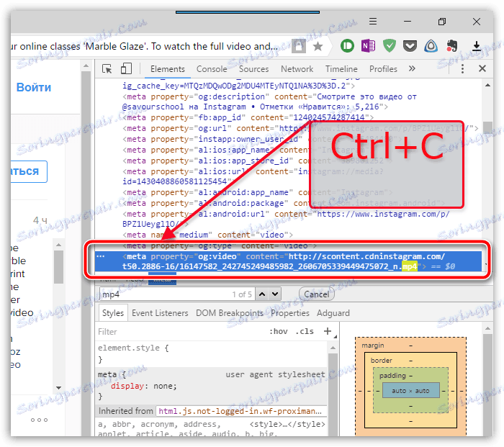Click the padlock icon in address bar
Screen dimensions: 504x447
pyautogui.click(x=299, y=46)
